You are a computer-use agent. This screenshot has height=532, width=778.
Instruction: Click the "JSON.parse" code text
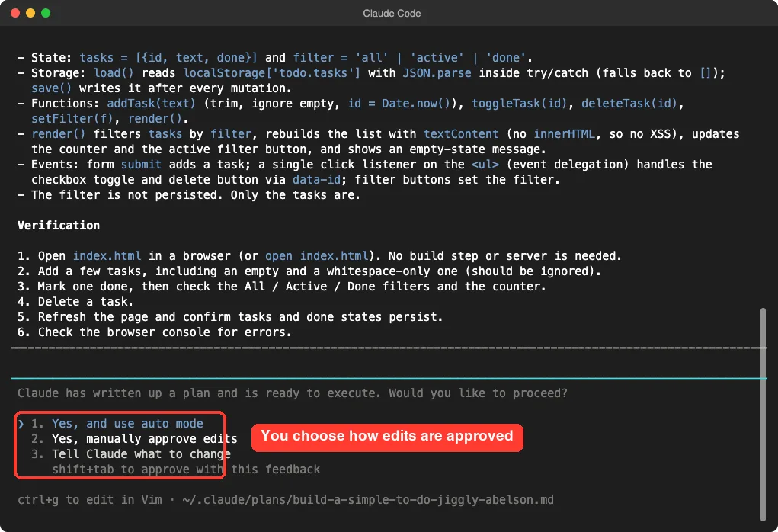coord(437,73)
